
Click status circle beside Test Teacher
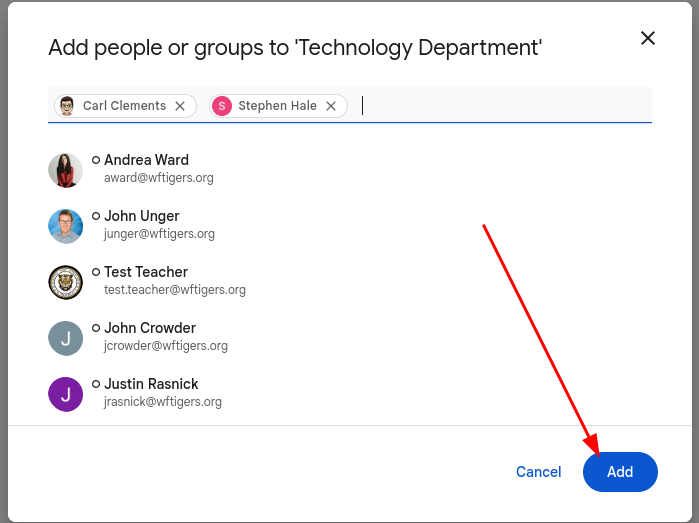pos(96,272)
